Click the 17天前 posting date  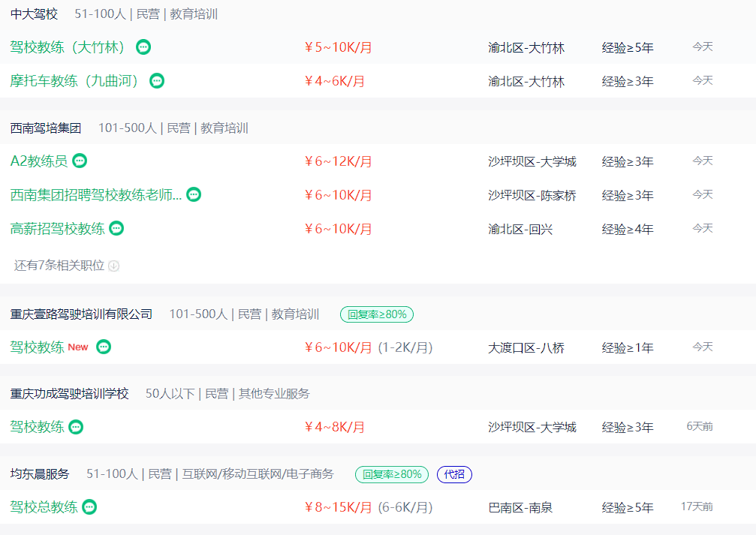click(697, 506)
